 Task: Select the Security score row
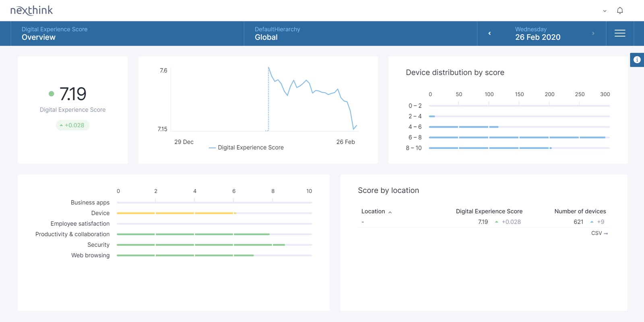point(200,245)
